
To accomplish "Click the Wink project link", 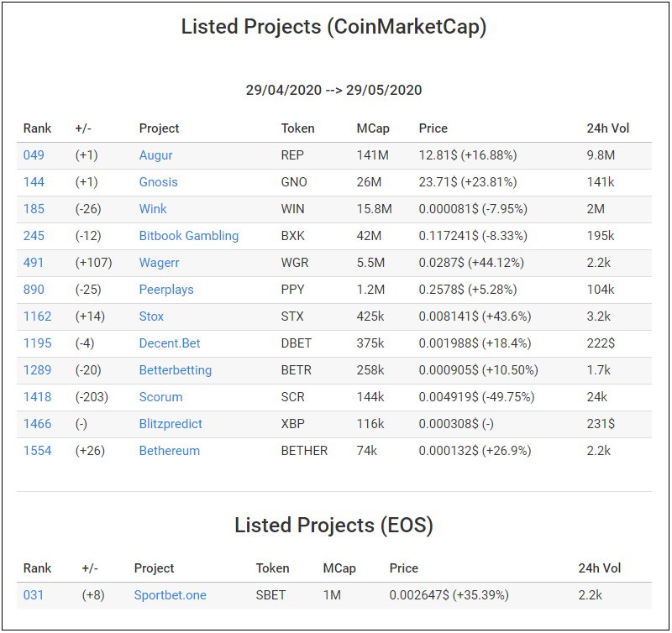I will point(153,209).
